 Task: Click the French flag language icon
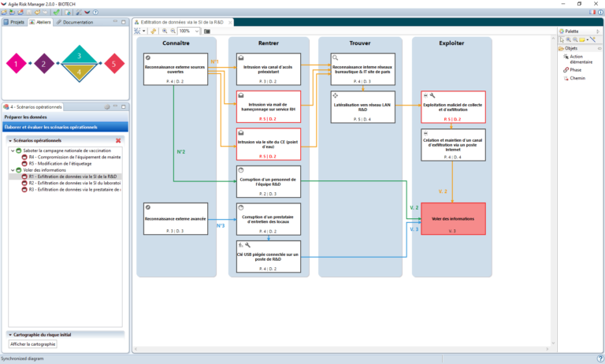pyautogui.click(x=592, y=13)
